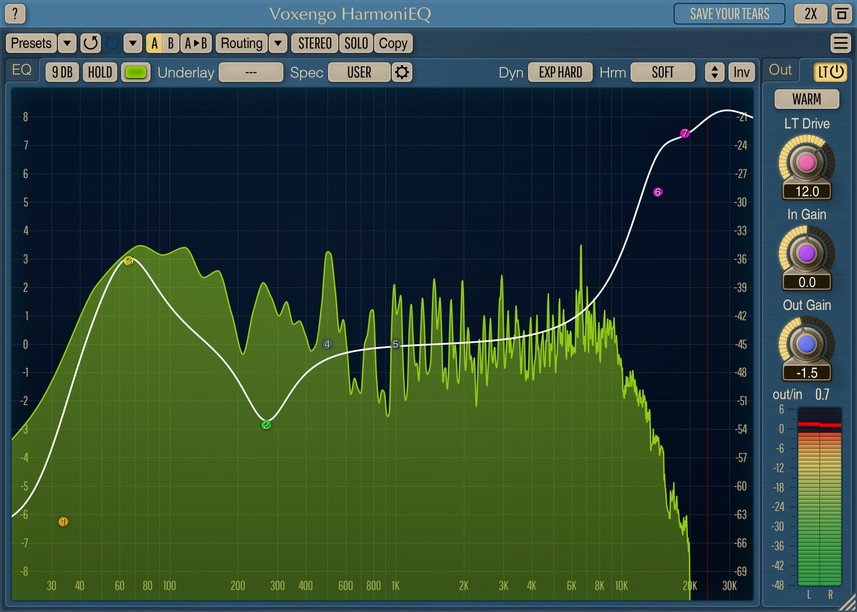Open spectrum settings gear icon
The width and height of the screenshot is (857, 612).
pos(402,72)
